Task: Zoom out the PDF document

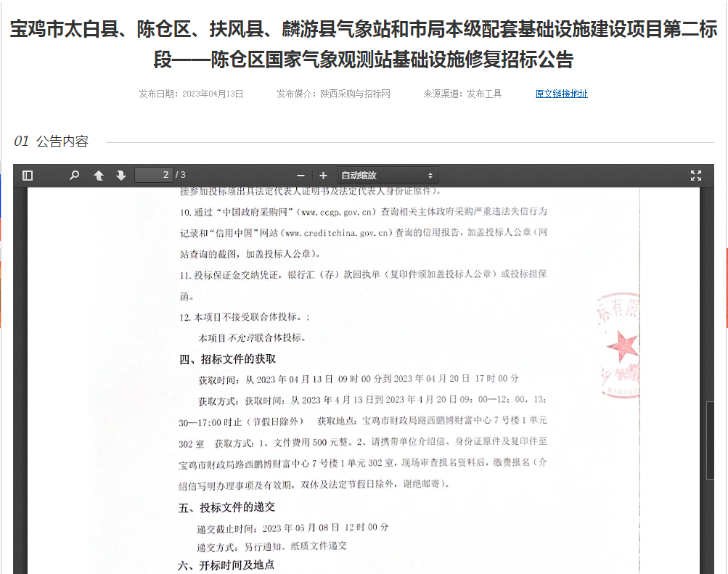Action: [x=301, y=176]
